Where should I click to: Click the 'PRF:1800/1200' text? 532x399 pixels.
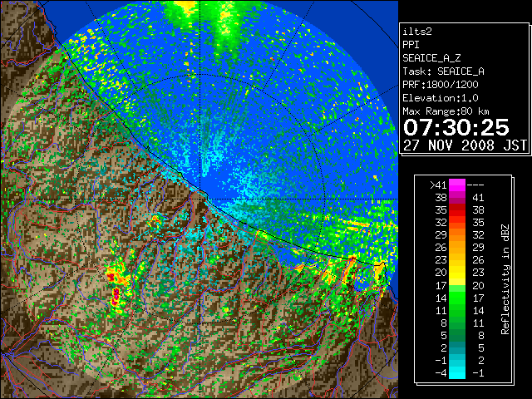click(x=440, y=85)
